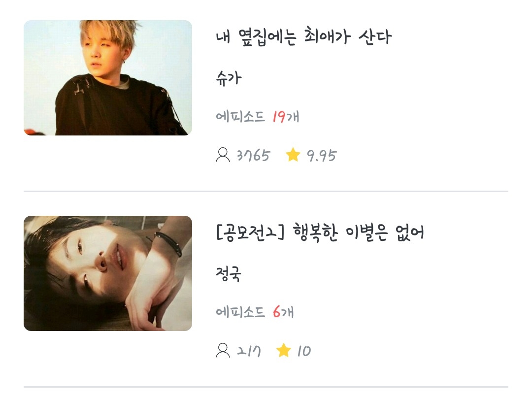The height and width of the screenshot is (399, 532).
Task: Click the reader count person icon beside 3765
Action: point(223,155)
